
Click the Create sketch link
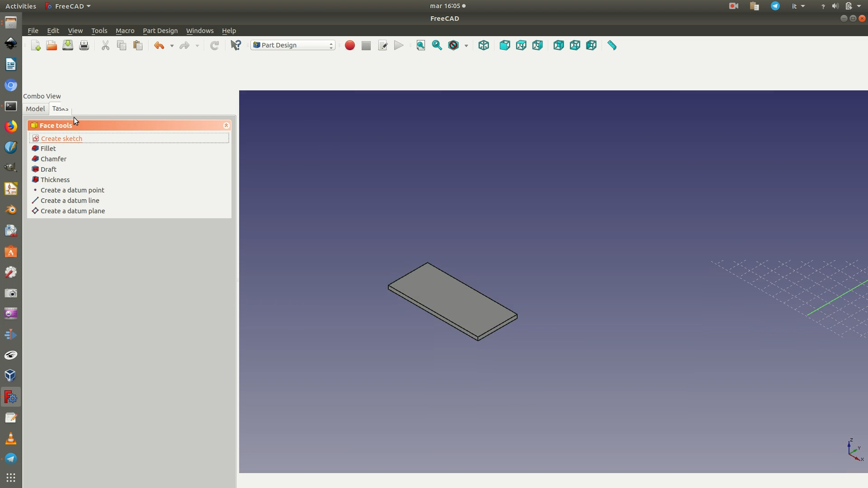coord(61,139)
